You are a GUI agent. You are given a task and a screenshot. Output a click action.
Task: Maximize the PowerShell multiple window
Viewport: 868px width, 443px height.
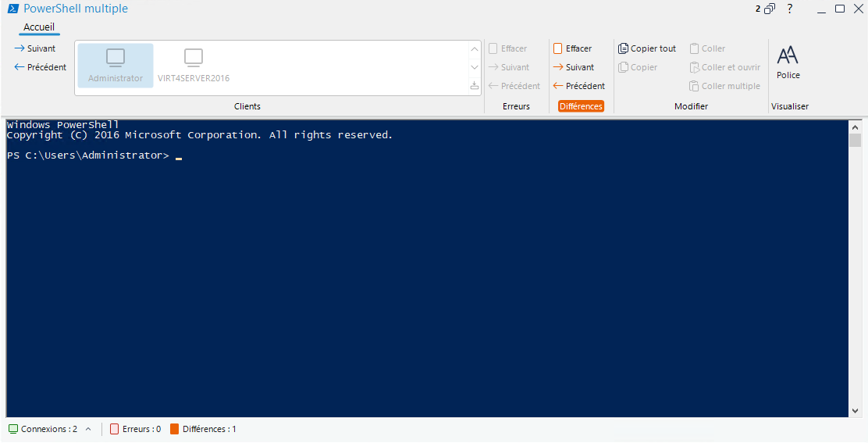pos(840,9)
